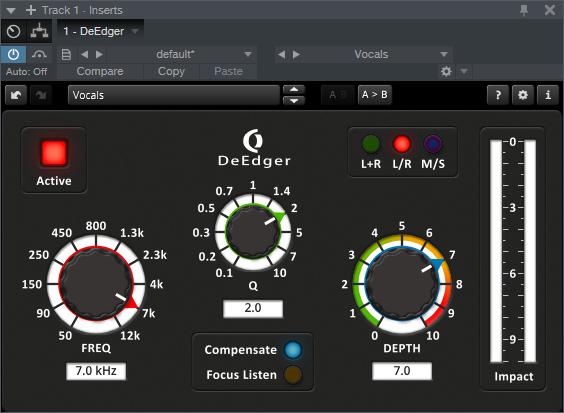
Task: Collapse the Track 1 - Inserts header arrow
Action: coord(11,10)
